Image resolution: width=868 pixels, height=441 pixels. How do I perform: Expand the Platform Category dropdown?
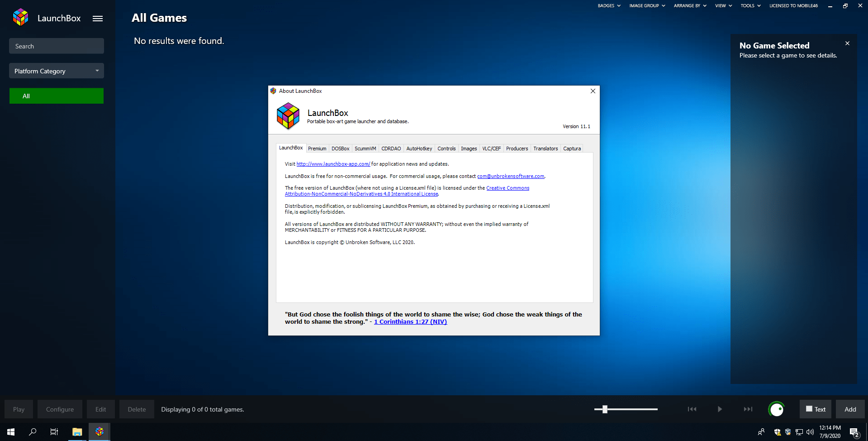(57, 71)
